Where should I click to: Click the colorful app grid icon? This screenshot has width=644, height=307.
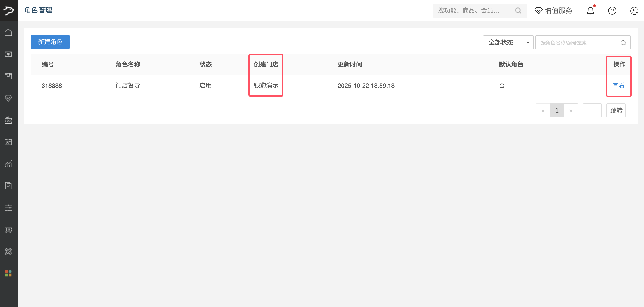pos(8,273)
